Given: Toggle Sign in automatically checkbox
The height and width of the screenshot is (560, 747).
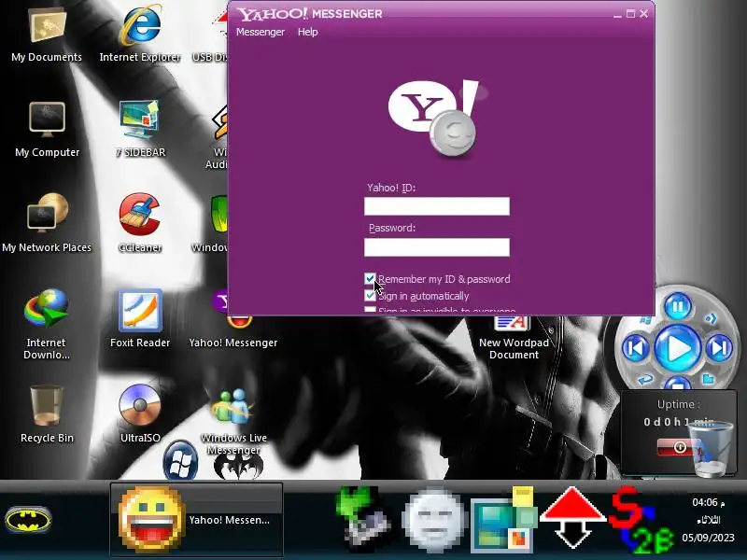Looking at the screenshot, I should (x=370, y=296).
